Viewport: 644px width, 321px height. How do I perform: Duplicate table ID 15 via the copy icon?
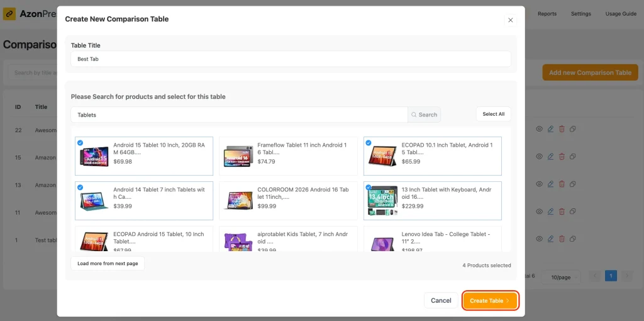(x=572, y=157)
